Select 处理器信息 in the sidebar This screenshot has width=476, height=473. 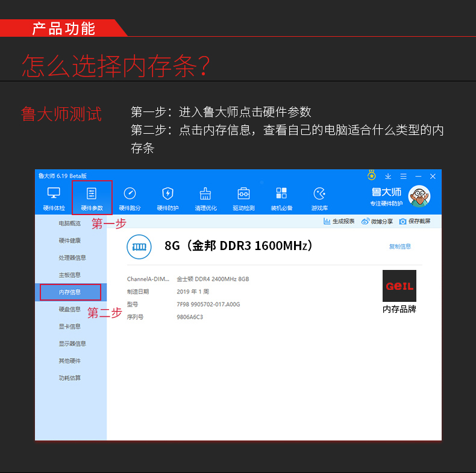click(72, 257)
